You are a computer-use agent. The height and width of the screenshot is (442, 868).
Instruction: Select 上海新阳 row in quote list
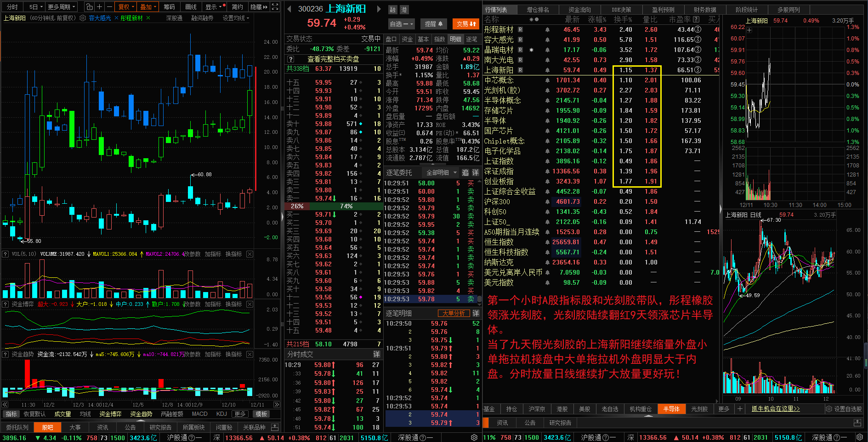click(601, 70)
